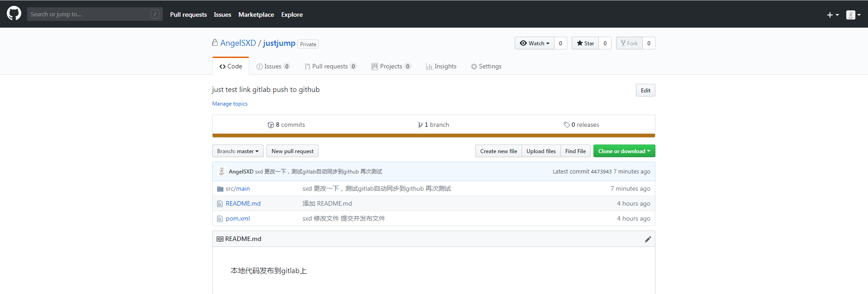Open the Insights tab
The width and height of the screenshot is (868, 294).
point(441,66)
